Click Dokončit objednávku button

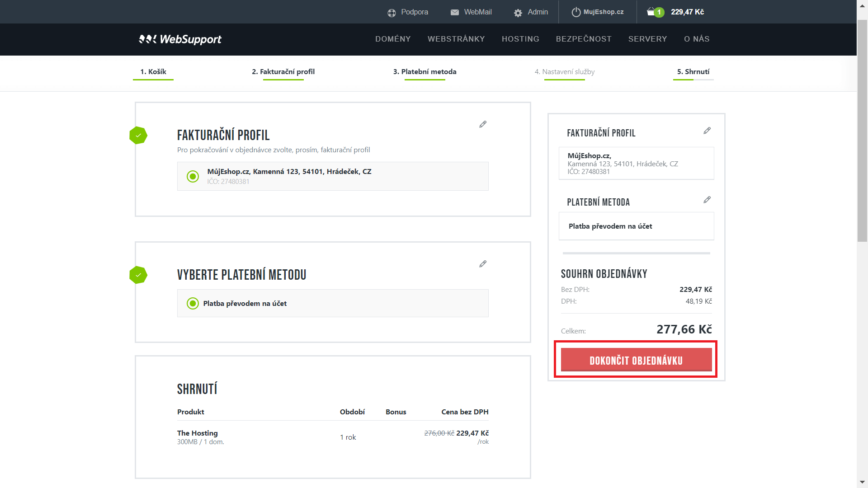click(636, 360)
